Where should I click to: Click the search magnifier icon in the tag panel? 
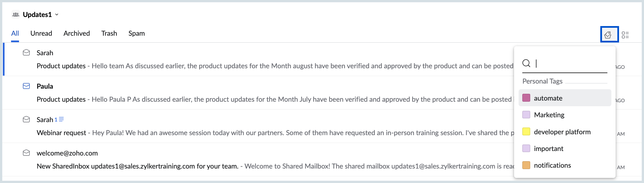526,63
